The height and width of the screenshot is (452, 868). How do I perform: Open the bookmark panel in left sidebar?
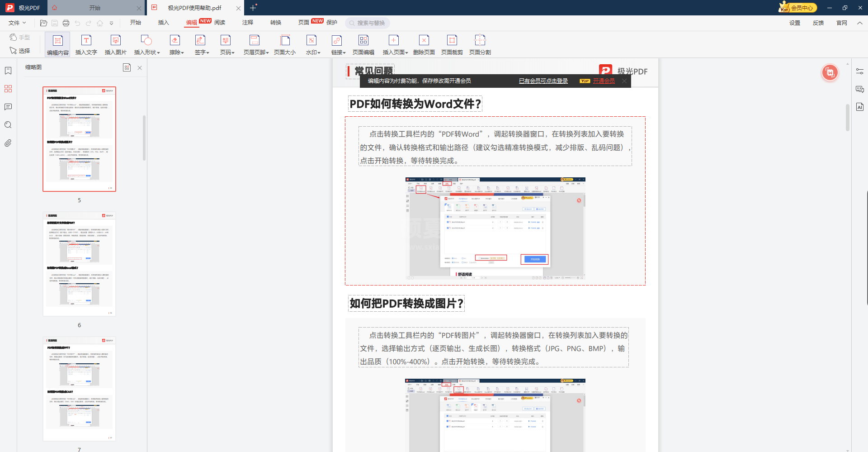(x=8, y=71)
